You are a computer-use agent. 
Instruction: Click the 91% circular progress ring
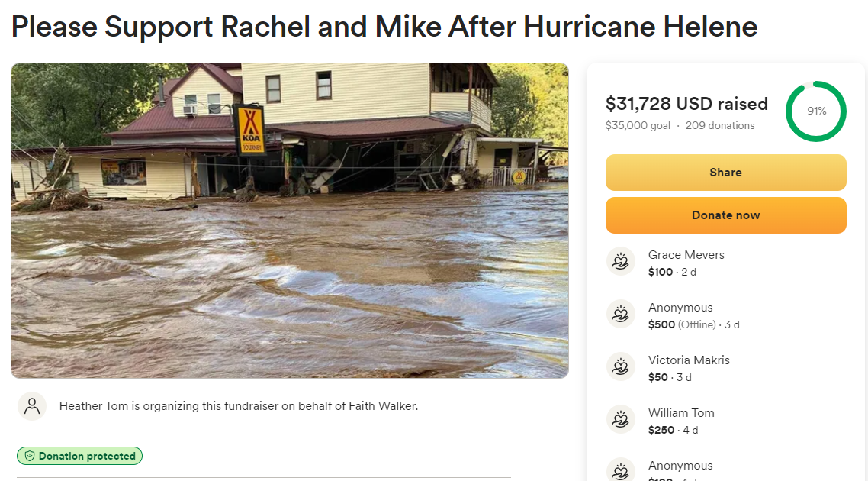click(x=815, y=111)
